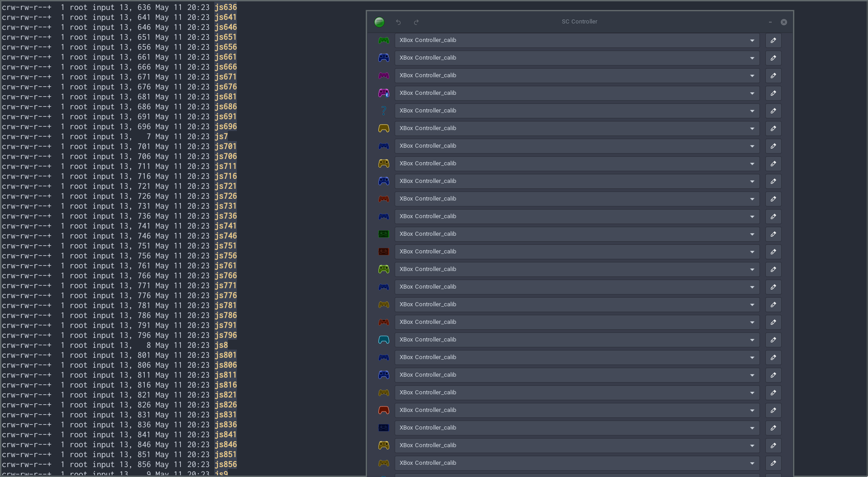The width and height of the screenshot is (868, 477).
Task: Edit the first row profile with the pencil button
Action: 773,40
